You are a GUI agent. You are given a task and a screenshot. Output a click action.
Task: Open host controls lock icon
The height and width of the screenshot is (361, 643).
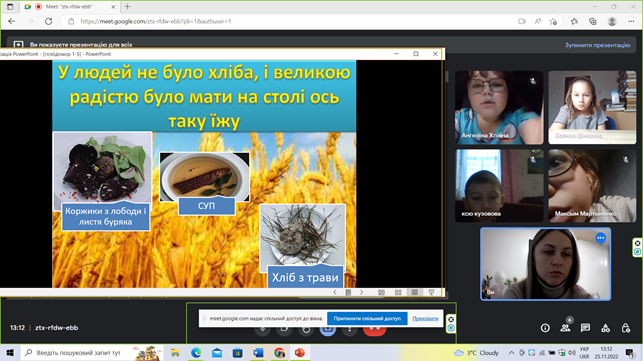click(625, 328)
